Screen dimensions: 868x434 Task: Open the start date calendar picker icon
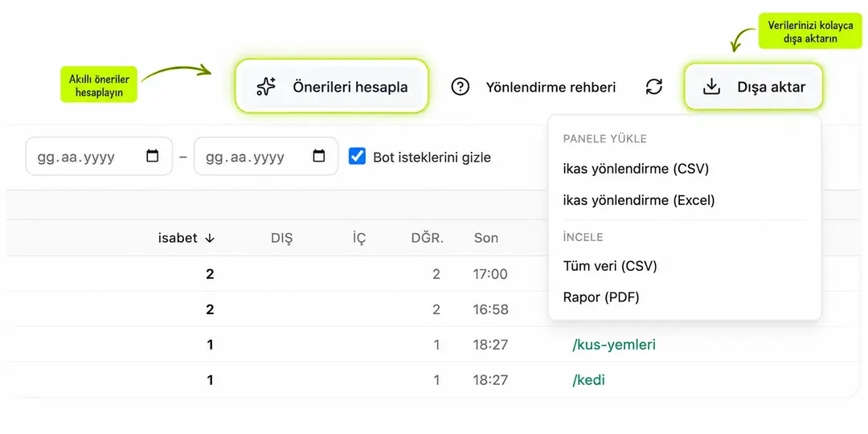click(152, 156)
